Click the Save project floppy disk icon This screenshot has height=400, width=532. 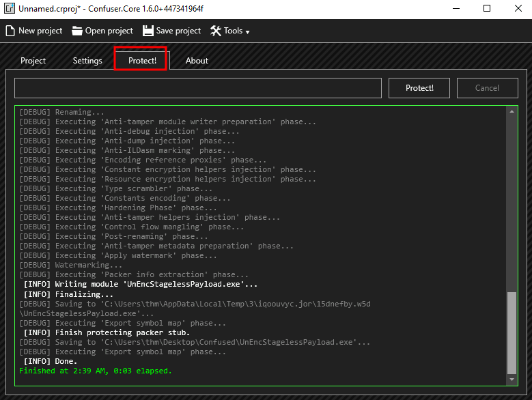coord(148,31)
